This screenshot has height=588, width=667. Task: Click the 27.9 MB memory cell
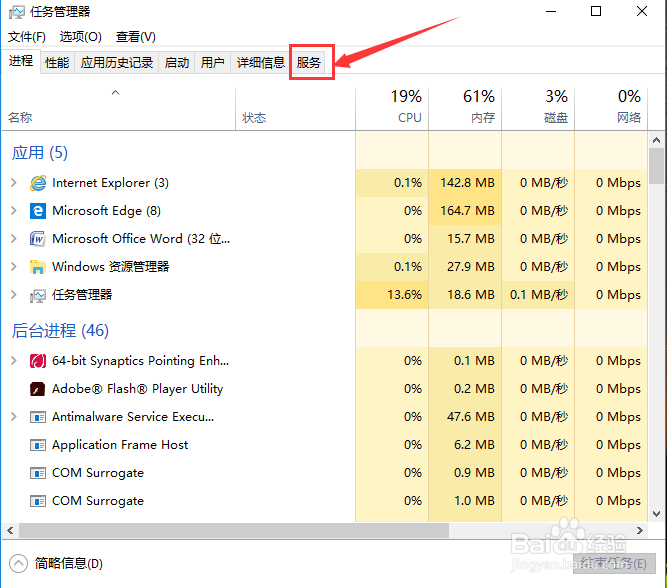pyautogui.click(x=465, y=267)
